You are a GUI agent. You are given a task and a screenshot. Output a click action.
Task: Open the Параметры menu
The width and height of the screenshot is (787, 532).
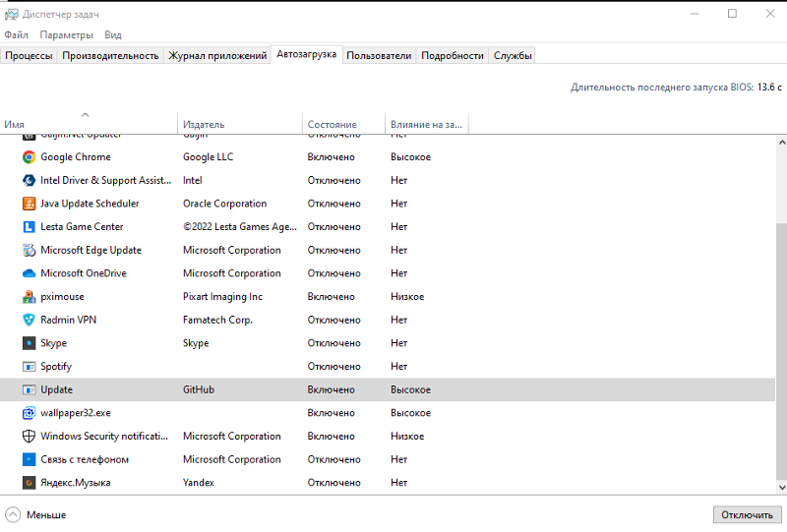point(66,34)
